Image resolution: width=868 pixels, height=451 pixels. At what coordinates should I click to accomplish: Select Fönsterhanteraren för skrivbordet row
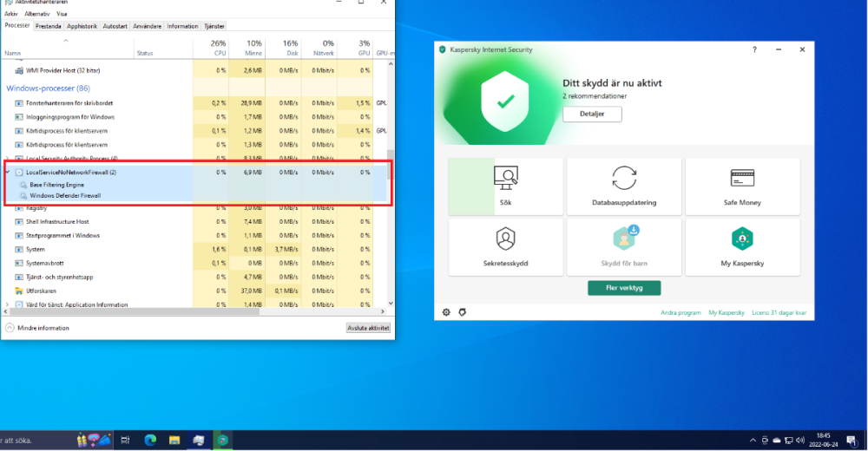(x=194, y=103)
